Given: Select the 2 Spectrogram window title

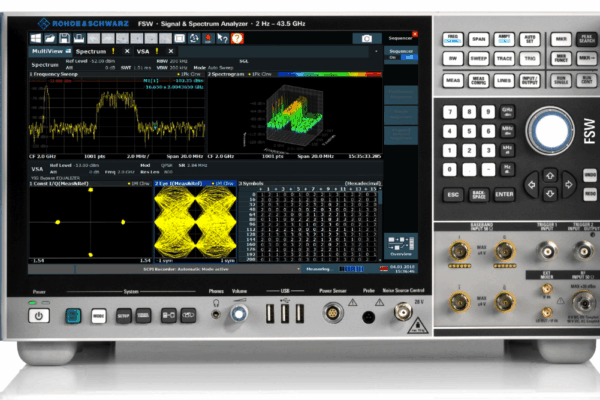Looking at the screenshot, I should click(226, 74).
